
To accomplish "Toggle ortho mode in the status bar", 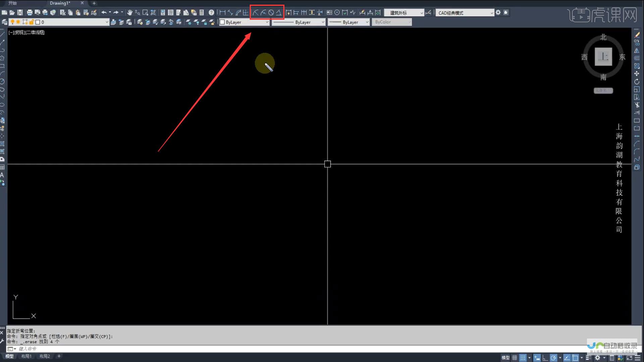I will (545, 358).
